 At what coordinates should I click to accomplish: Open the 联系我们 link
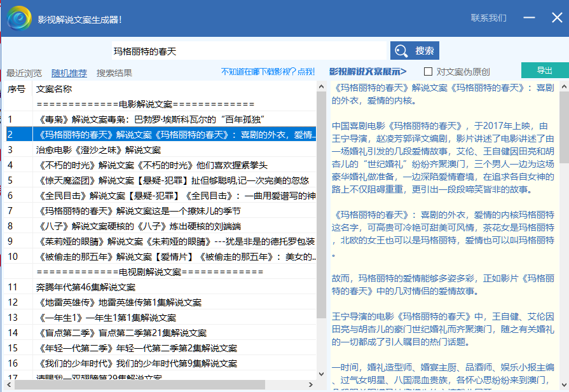(488, 18)
